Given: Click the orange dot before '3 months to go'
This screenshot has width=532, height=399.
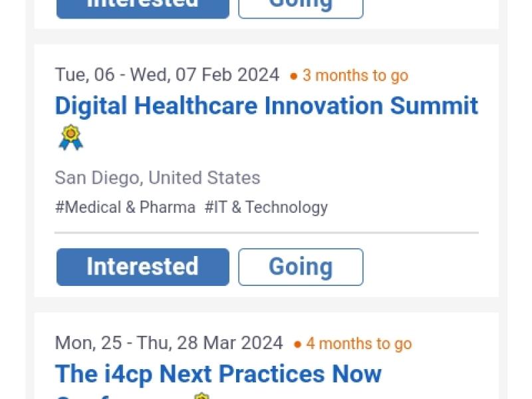Looking at the screenshot, I should [x=293, y=76].
